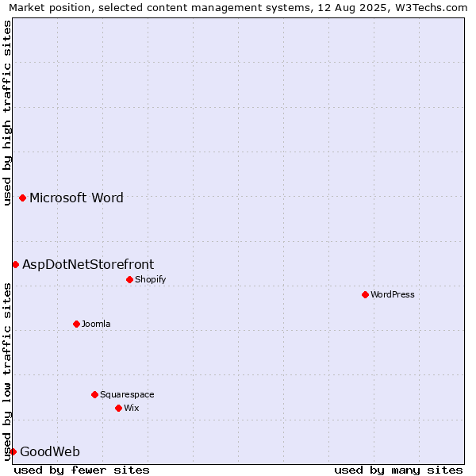The width and height of the screenshot is (476, 476).
Task: Select the 'Joomla' label
Action: click(96, 324)
